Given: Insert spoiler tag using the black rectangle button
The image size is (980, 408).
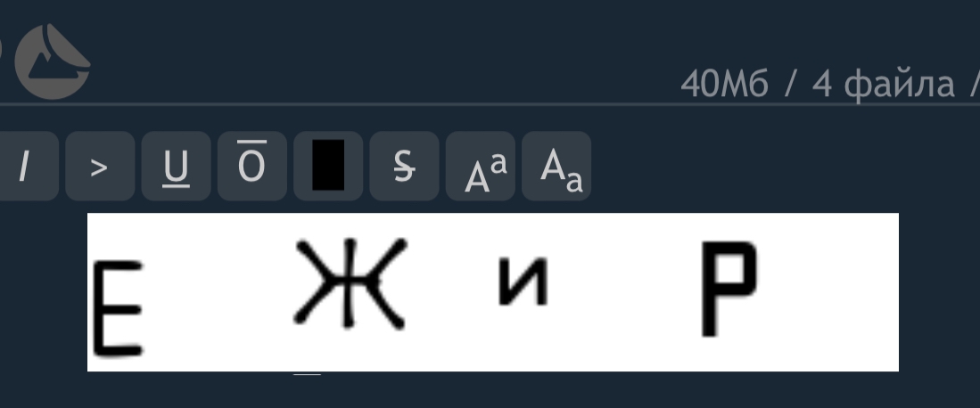Looking at the screenshot, I should tap(328, 167).
